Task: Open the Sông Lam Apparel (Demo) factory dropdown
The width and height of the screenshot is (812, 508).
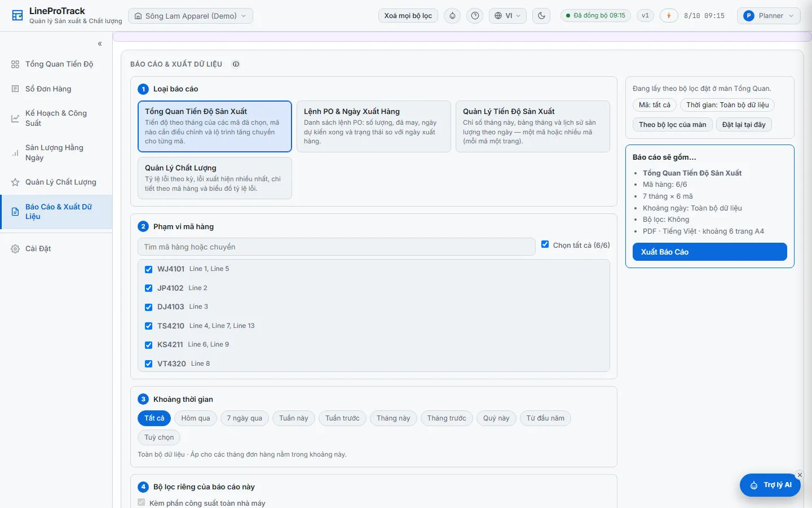Action: (191, 16)
